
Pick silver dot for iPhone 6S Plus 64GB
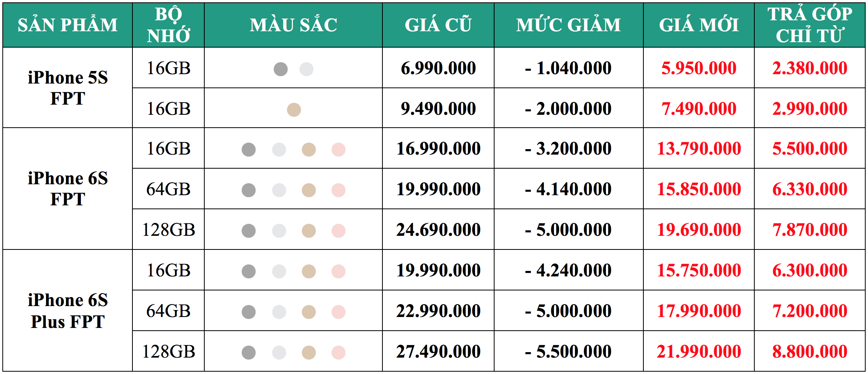click(x=279, y=312)
